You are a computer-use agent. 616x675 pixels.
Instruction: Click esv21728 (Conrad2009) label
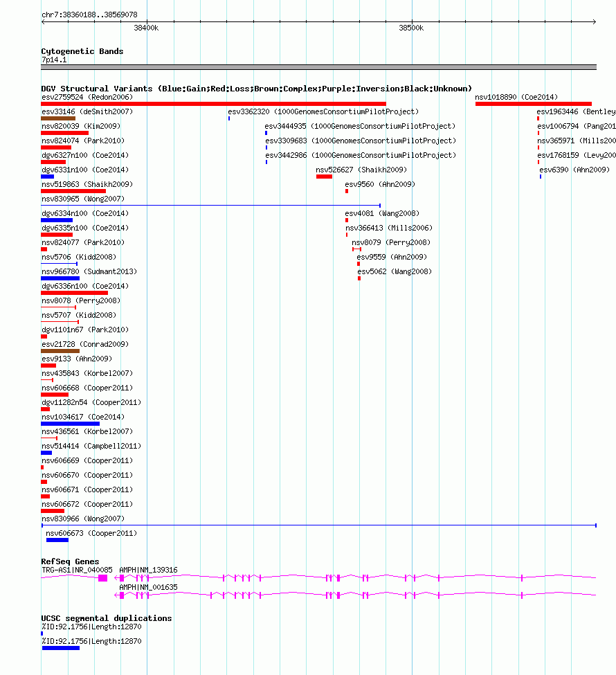pyautogui.click(x=85, y=344)
